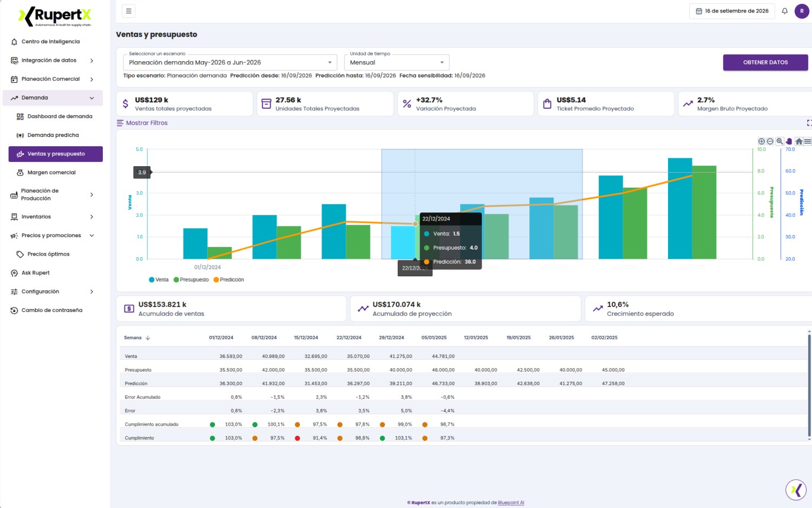Expand Planeación Comercial submenu
The image size is (812, 508).
(52, 79)
